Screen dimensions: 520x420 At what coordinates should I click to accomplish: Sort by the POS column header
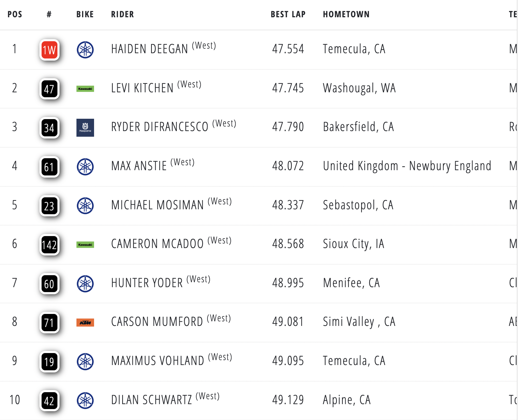coord(15,14)
